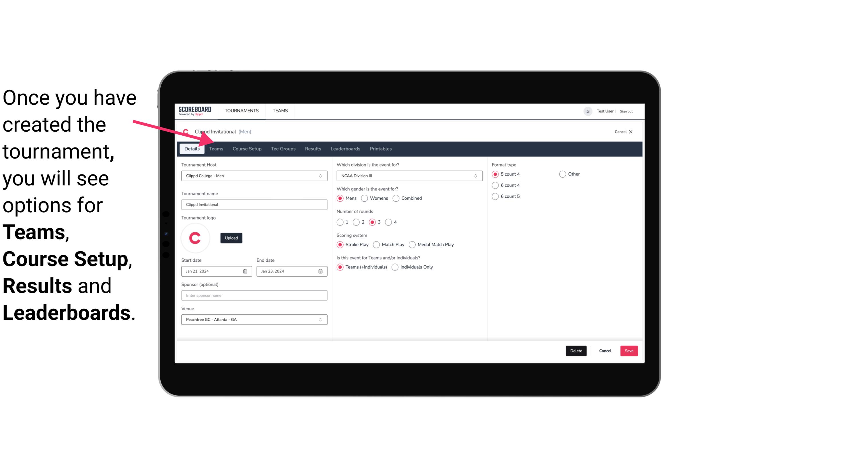
Task: Switch to the Course Setup tab
Action: tap(247, 148)
